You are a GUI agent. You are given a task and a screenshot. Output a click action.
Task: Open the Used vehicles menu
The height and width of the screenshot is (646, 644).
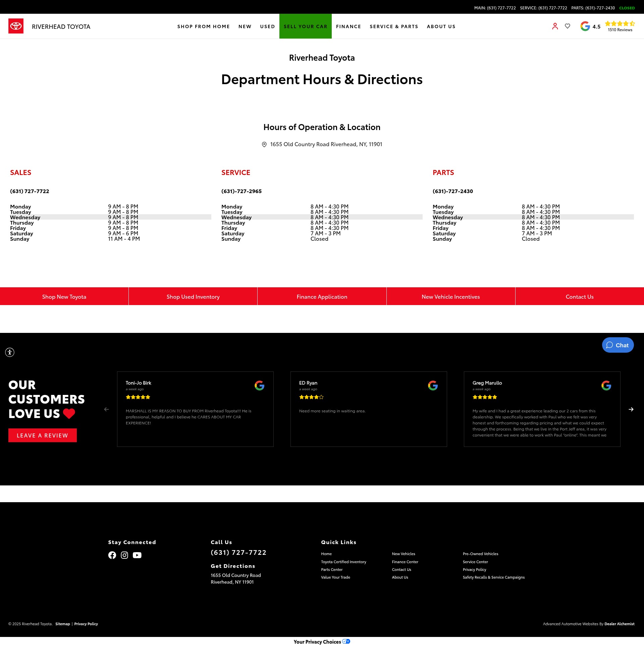pos(267,26)
